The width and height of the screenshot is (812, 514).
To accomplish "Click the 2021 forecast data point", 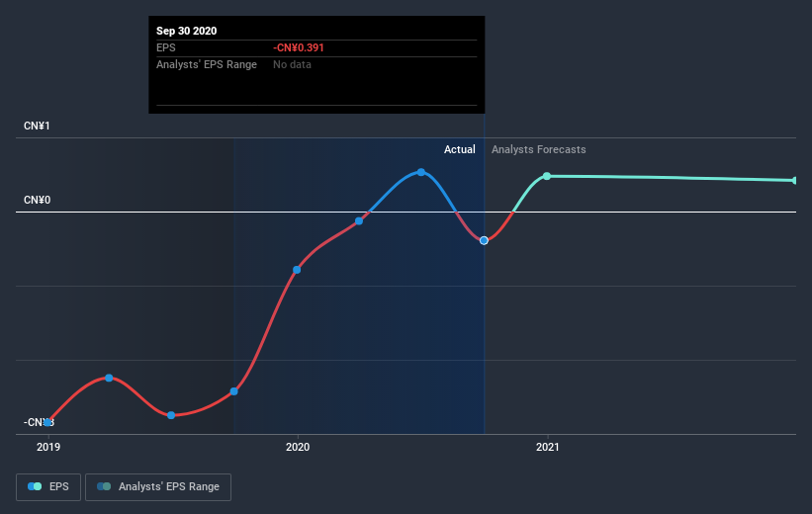I will click(547, 176).
